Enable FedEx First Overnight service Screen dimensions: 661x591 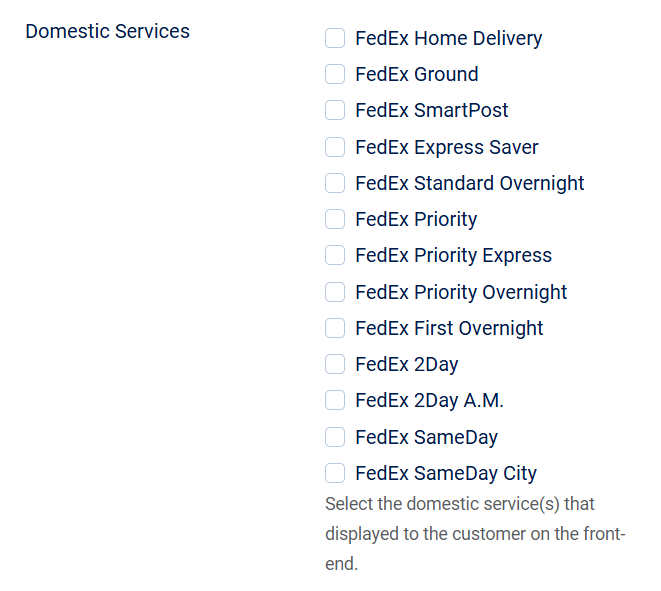pyautogui.click(x=335, y=329)
